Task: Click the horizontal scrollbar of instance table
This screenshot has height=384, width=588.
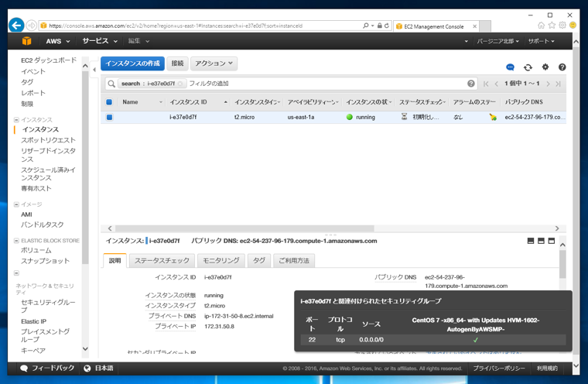Action: tap(244, 228)
